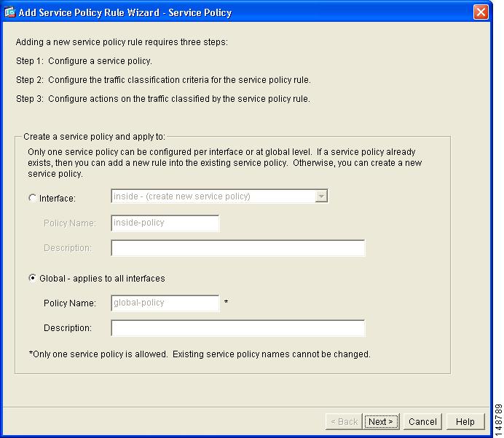Viewport: 504px width, 438px height.
Task: Click the wizard icon in the title bar
Action: [x=10, y=12]
